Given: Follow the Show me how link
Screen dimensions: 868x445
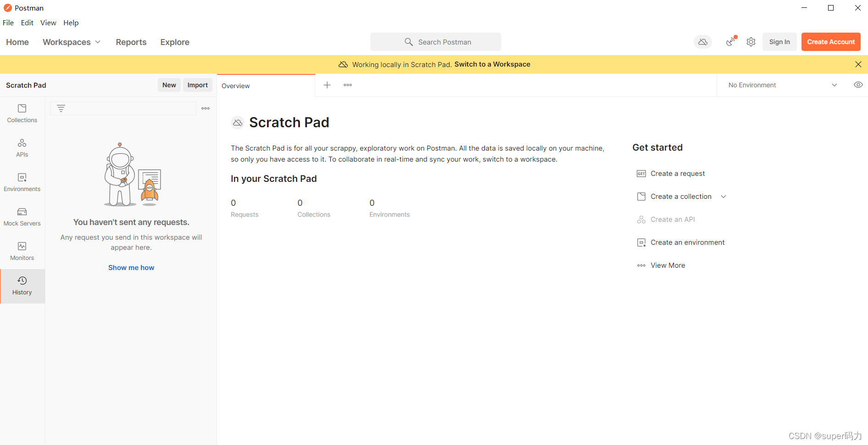Looking at the screenshot, I should [x=131, y=268].
